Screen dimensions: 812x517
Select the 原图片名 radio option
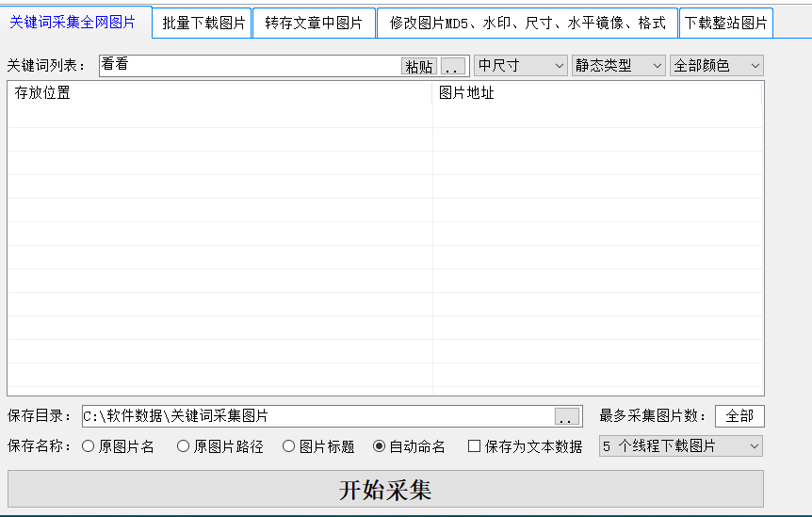[x=118, y=446]
